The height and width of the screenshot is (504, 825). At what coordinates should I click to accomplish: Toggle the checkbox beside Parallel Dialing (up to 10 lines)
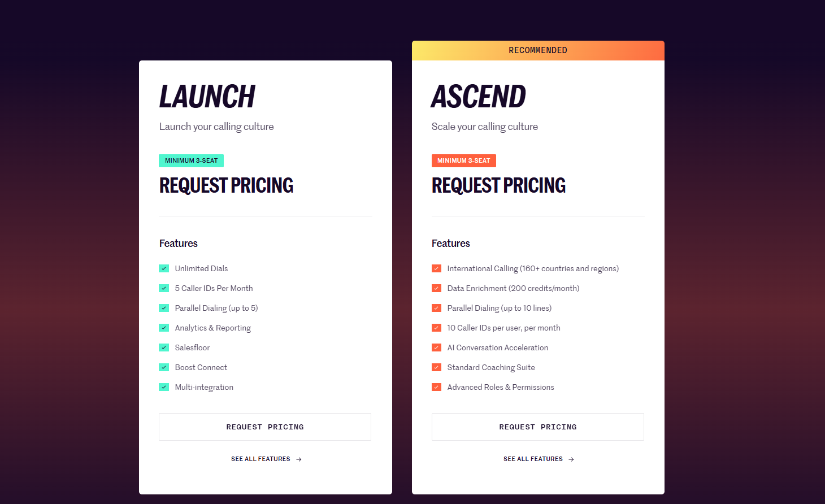[436, 308]
